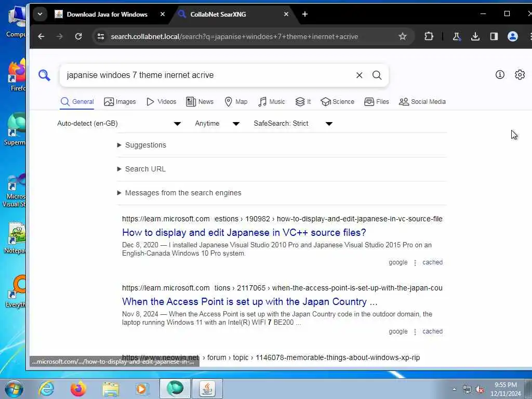
Task: Click the learn.microsoft.com URL above VC++ result
Action: [282, 219]
